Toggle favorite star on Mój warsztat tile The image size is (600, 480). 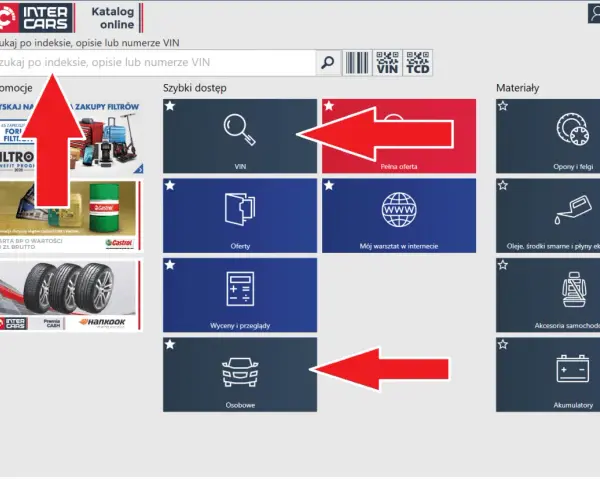tap(329, 186)
